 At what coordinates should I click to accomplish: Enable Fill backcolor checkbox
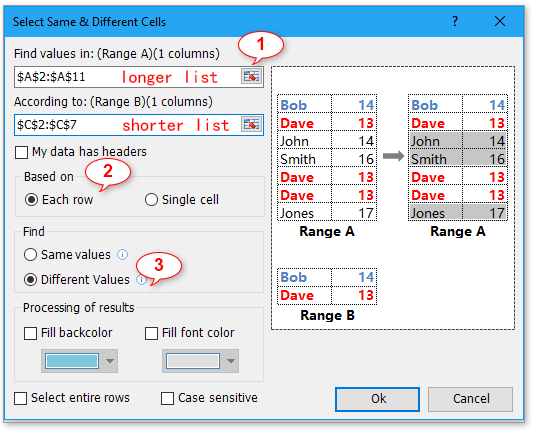tap(30, 333)
